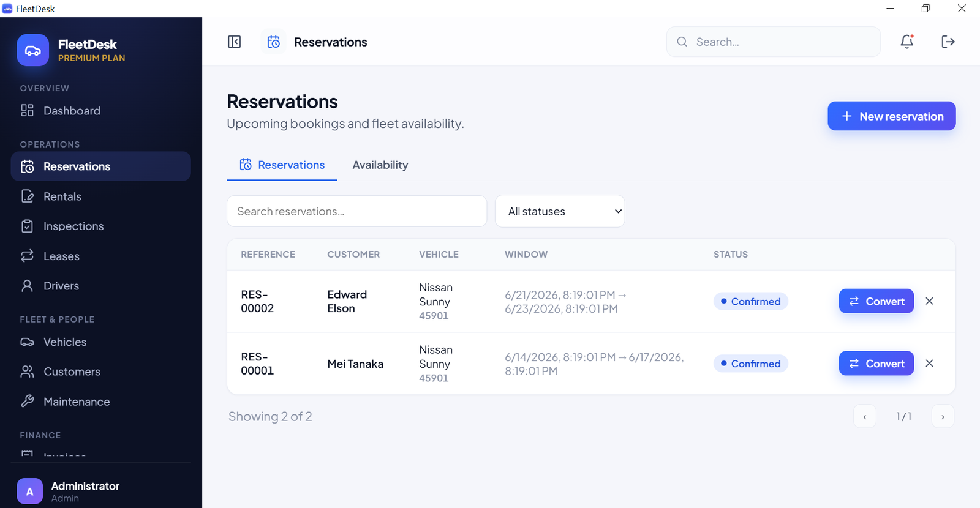980x508 pixels.
Task: Open Leases section
Action: pos(101,256)
